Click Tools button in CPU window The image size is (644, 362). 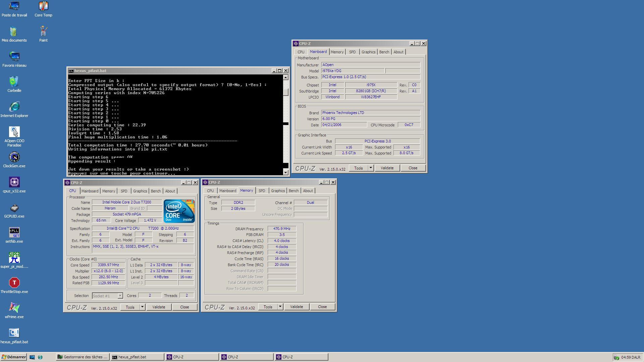point(130,307)
